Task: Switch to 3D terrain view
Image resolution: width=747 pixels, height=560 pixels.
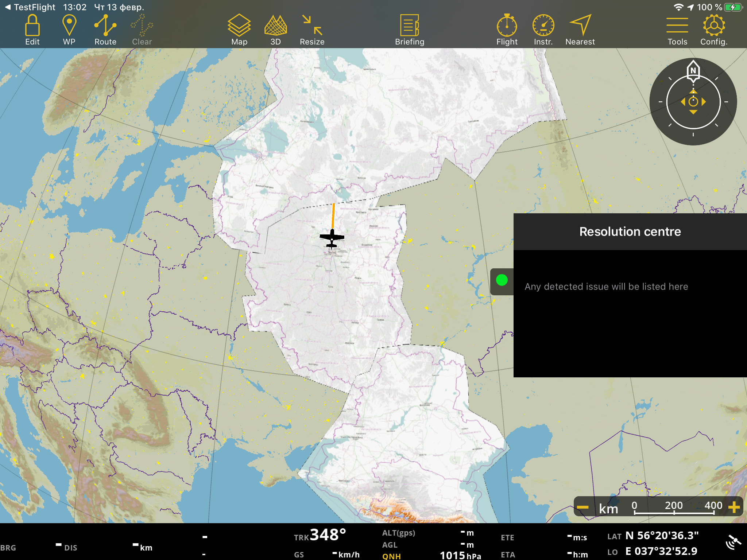Action: coord(276,30)
